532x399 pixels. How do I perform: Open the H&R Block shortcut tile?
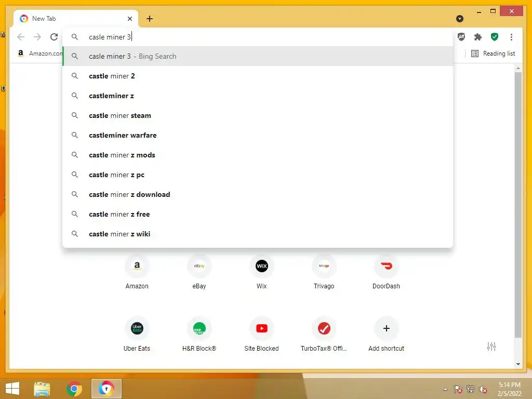tap(199, 334)
